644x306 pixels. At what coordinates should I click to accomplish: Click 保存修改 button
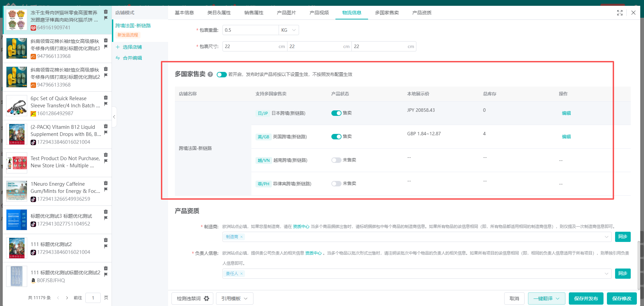click(622, 299)
